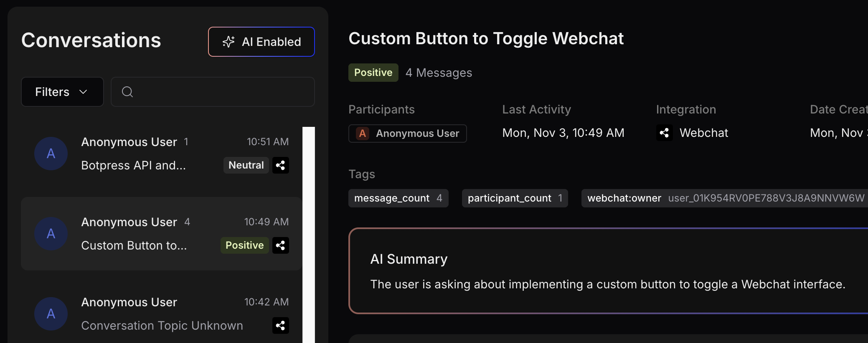Viewport: 868px width, 343px height.
Task: Click the AI summary sentence text
Action: (x=608, y=285)
